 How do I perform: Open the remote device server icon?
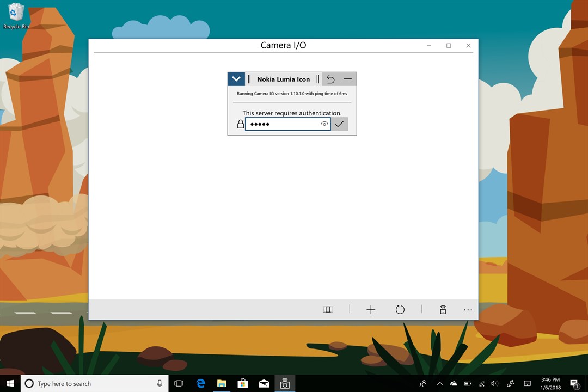click(x=443, y=309)
